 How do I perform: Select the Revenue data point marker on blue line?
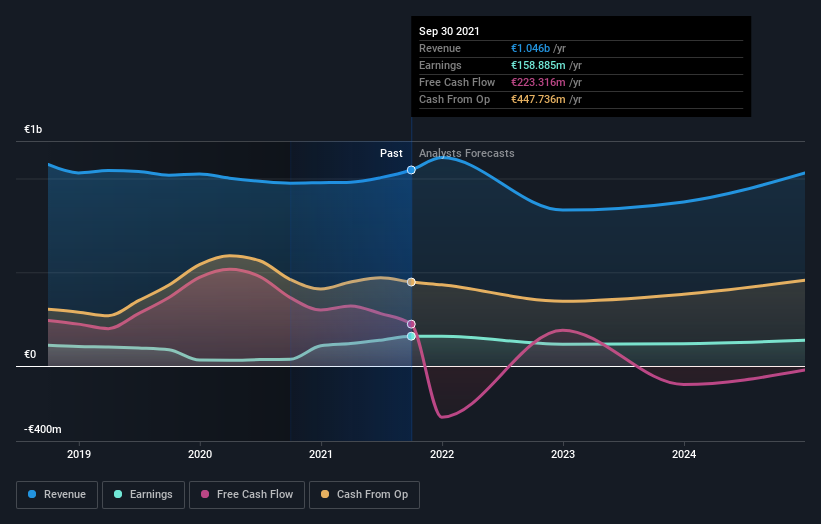(x=411, y=170)
